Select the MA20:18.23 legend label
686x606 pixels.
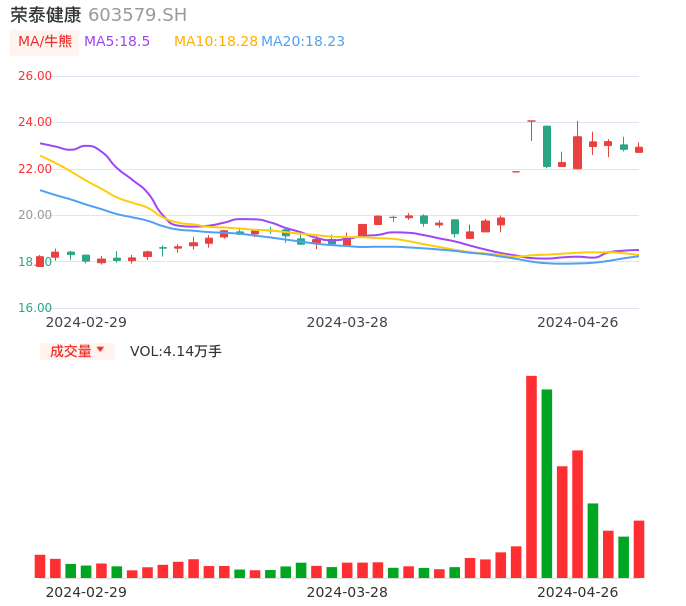[303, 42]
